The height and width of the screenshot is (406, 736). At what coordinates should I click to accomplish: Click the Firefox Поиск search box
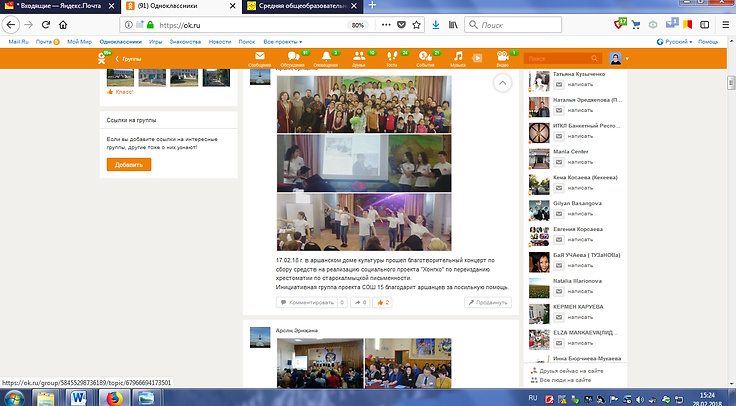pos(513,25)
